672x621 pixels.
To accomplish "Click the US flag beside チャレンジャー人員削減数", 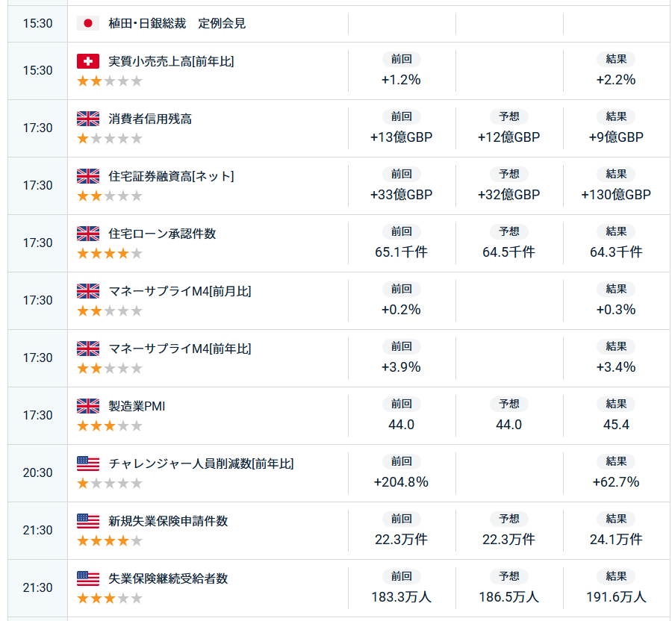I will pos(88,464).
